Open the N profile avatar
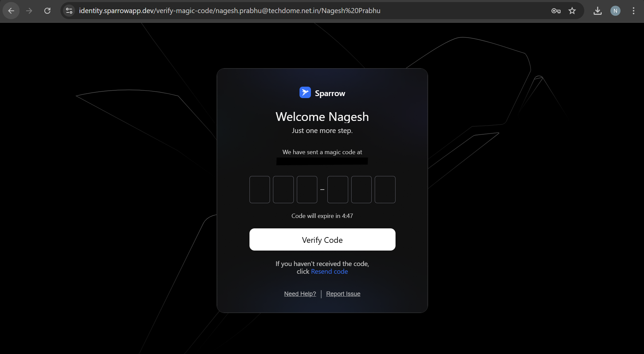Screen dimensions: 644x354 pos(615,11)
